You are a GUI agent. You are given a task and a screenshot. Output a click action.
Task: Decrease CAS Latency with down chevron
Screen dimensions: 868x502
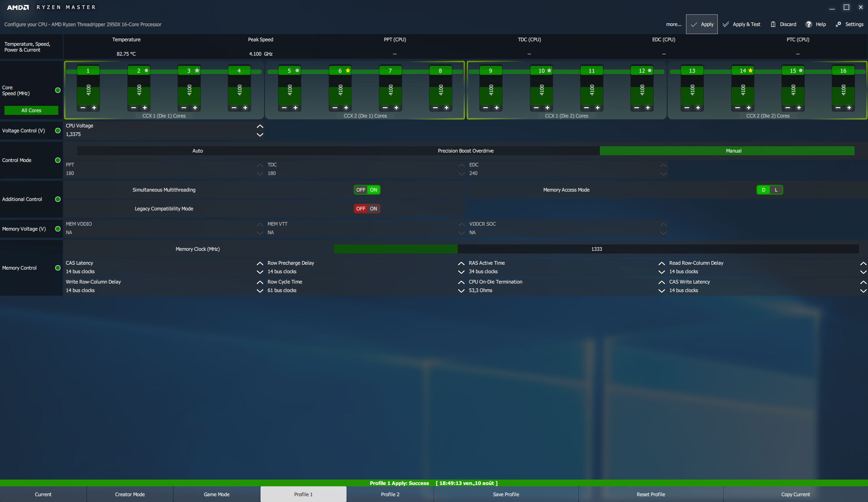[260, 272]
